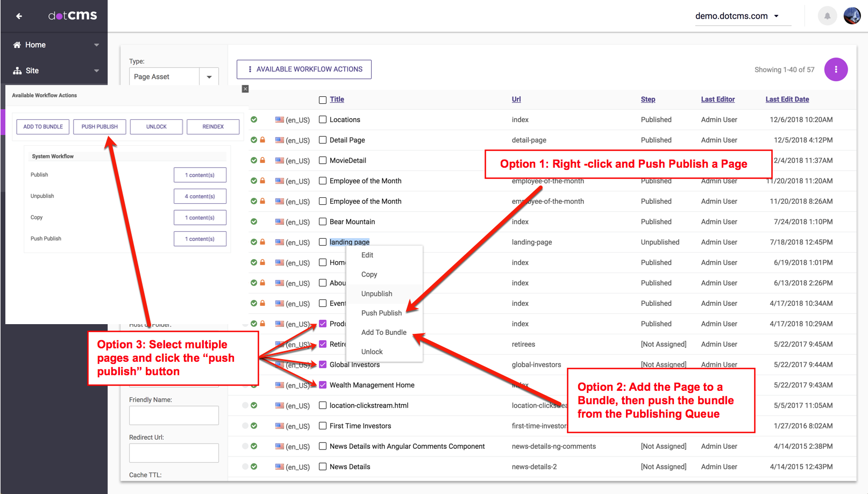
Task: Click the lock icon on Detail Page row
Action: (x=262, y=140)
